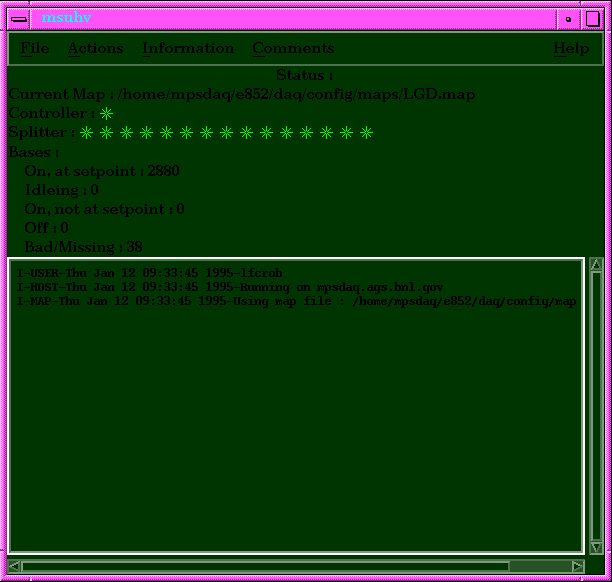This screenshot has height=582, width=612.
Task: Click the horizontal scroll left arrow
Action: click(x=15, y=566)
